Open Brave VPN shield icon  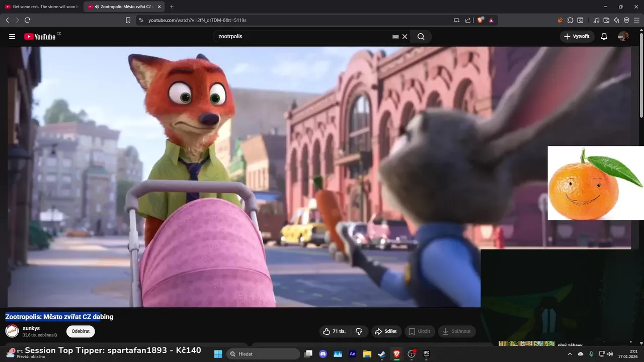626,20
